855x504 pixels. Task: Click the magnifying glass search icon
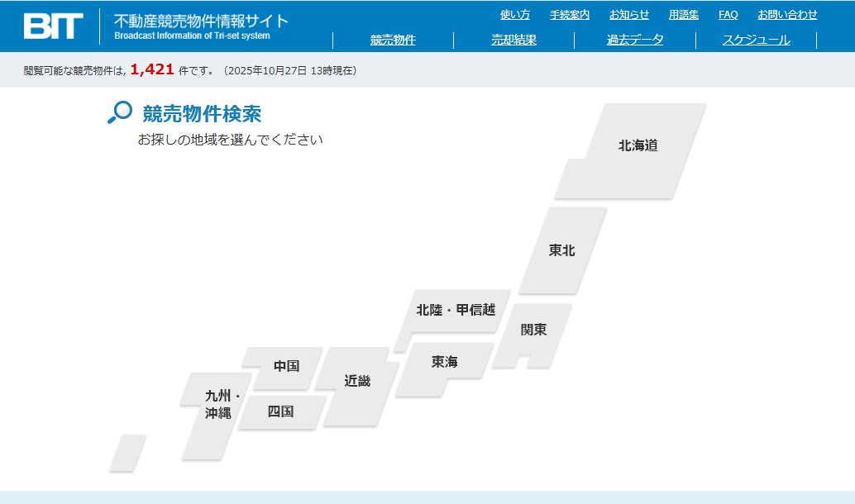coord(120,112)
